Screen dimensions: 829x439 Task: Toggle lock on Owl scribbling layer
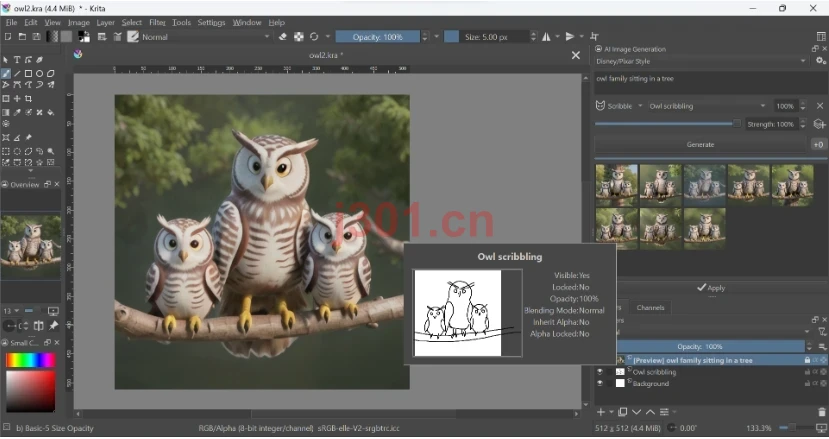click(807, 372)
